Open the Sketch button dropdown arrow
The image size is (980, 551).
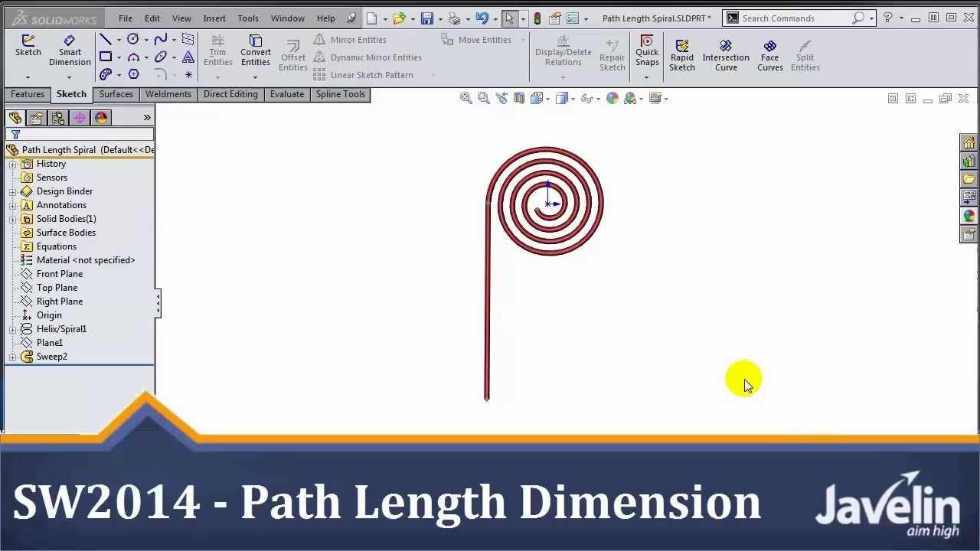pyautogui.click(x=28, y=77)
